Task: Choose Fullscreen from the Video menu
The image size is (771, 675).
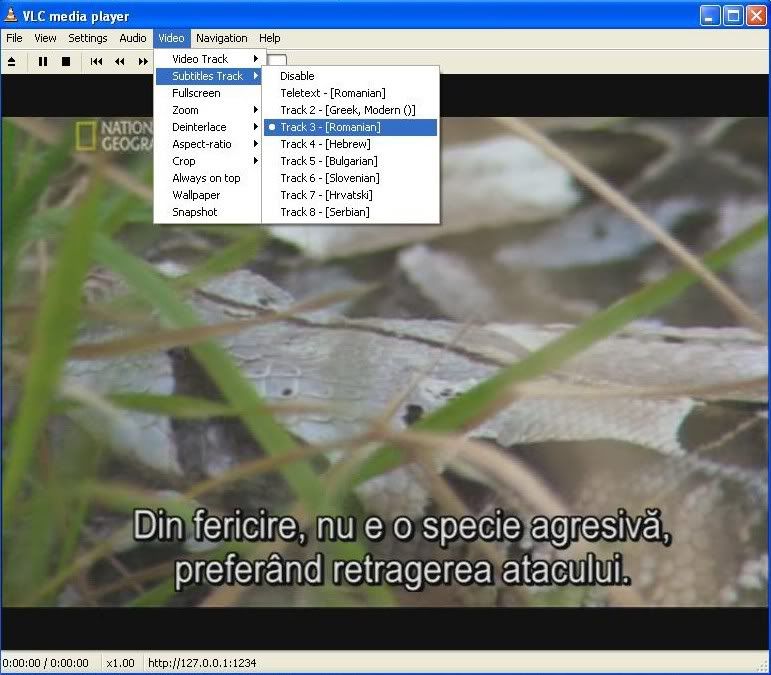Action: pyautogui.click(x=196, y=93)
